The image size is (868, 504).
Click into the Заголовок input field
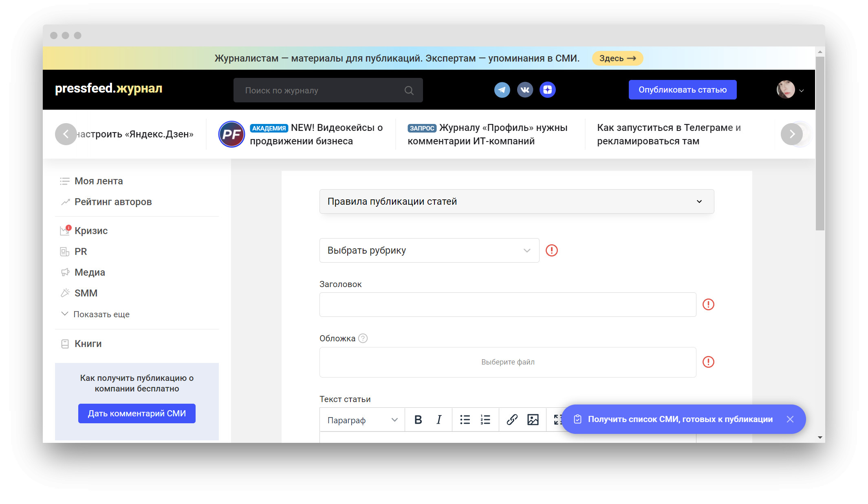coord(507,305)
